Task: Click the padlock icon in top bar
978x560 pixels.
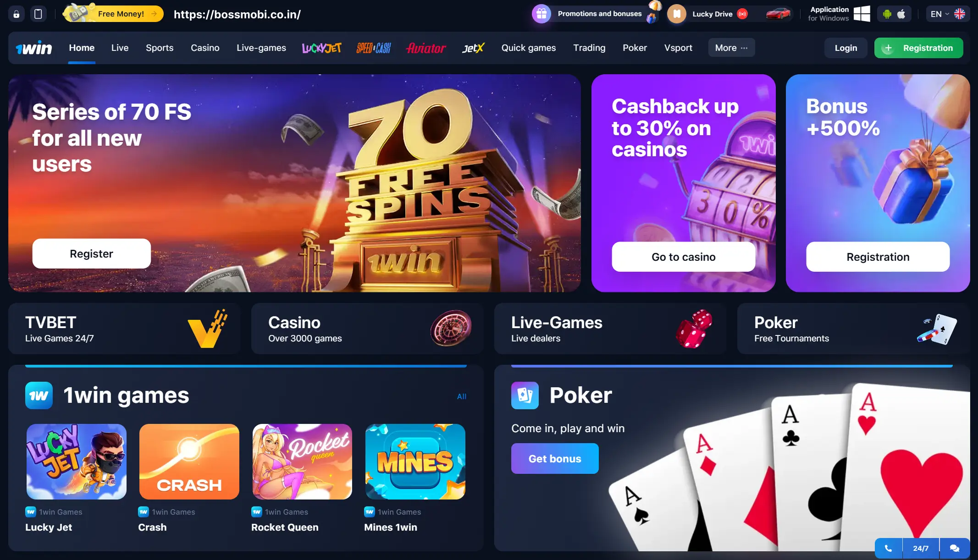Action: [16, 14]
